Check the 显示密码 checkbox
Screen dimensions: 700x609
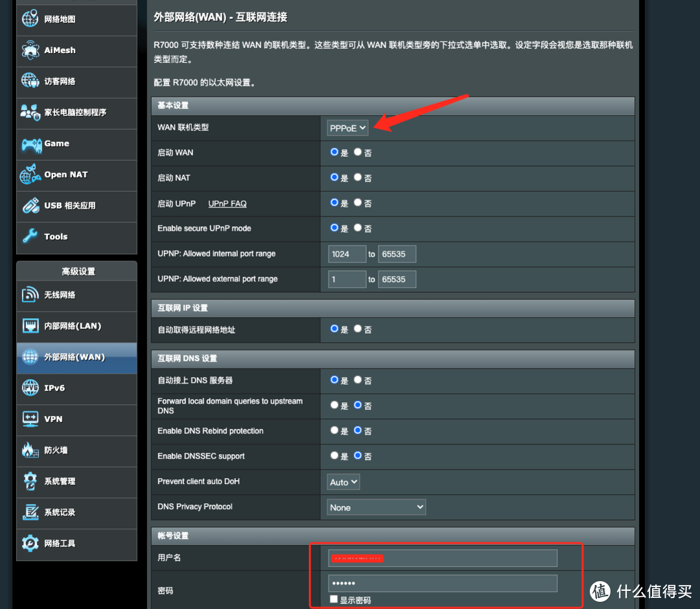(334, 600)
